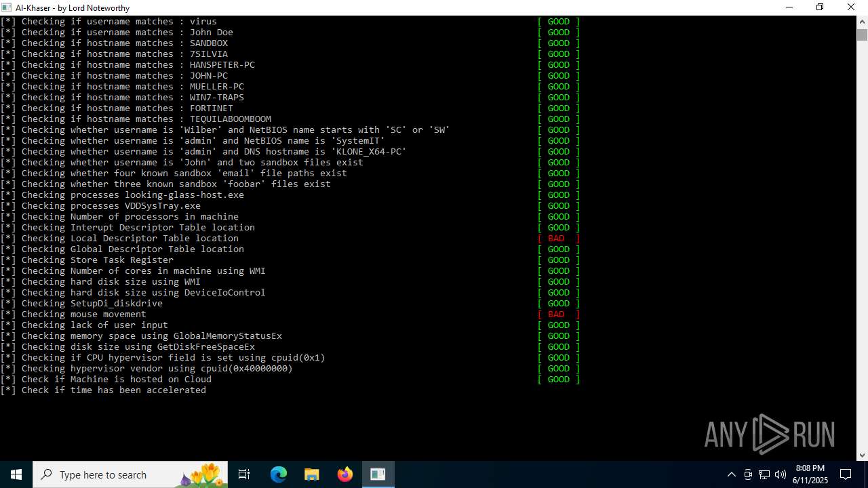Screen dimensions: 868x488
Task: Open the volume control tray icon
Action: [x=781, y=474]
